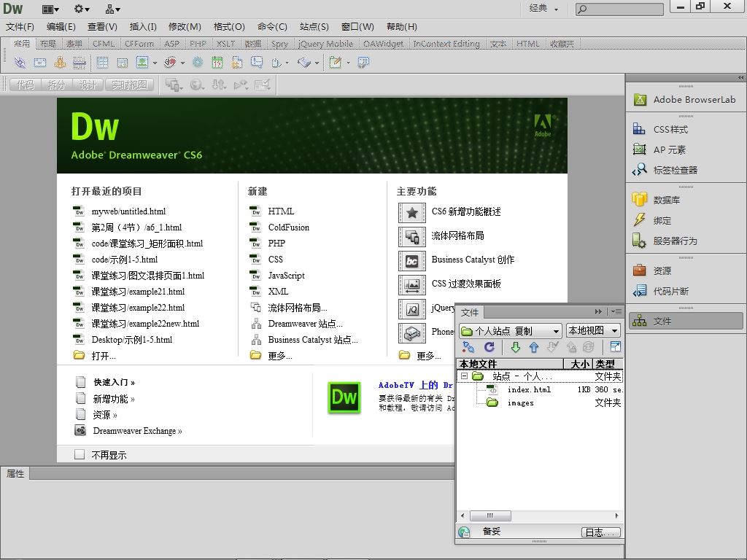
Task: Insert a hyperlink from the Common toolbar
Action: coord(19,63)
